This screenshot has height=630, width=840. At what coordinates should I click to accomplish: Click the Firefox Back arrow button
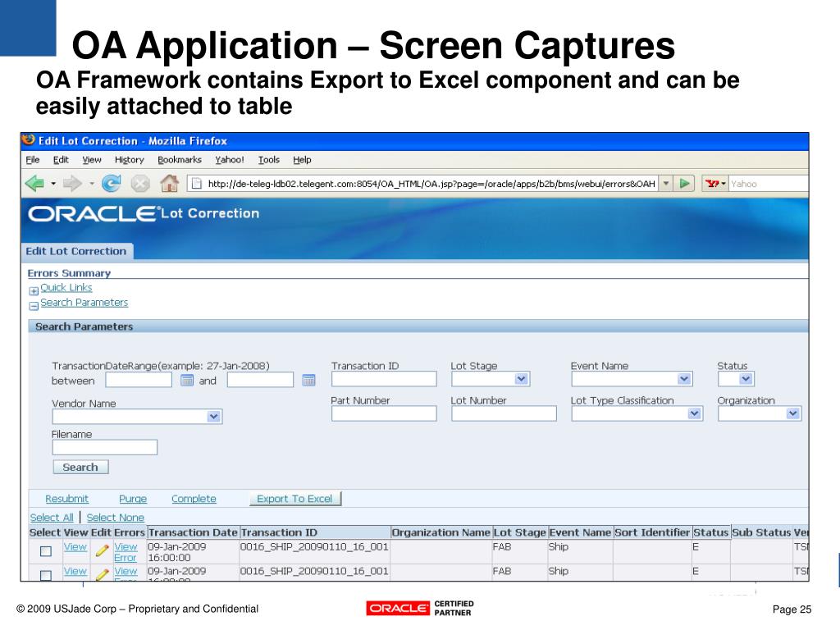[x=35, y=184]
